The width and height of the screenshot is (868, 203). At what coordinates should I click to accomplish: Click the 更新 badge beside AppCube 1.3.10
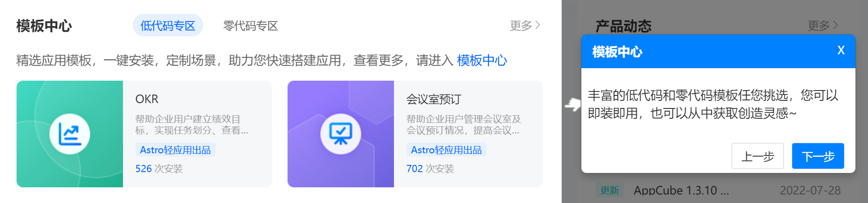[610, 190]
